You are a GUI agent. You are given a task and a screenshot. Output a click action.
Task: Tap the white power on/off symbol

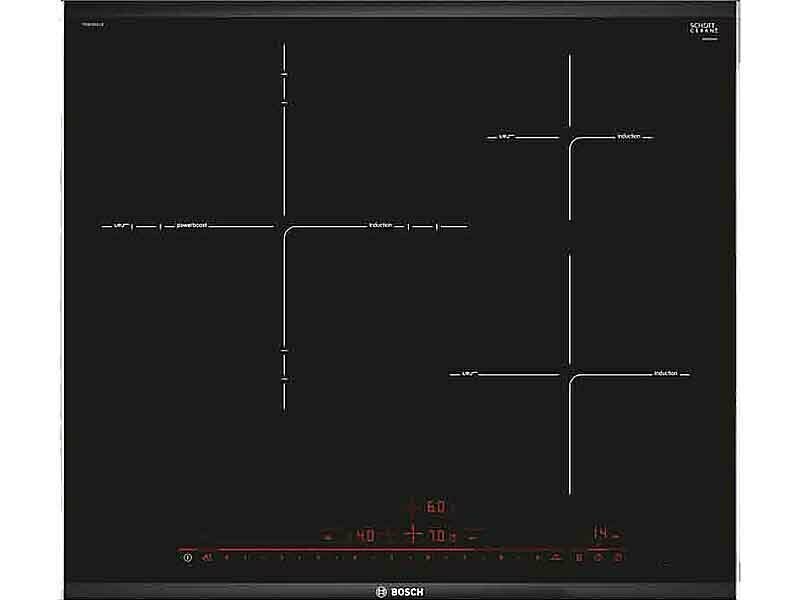(188, 558)
